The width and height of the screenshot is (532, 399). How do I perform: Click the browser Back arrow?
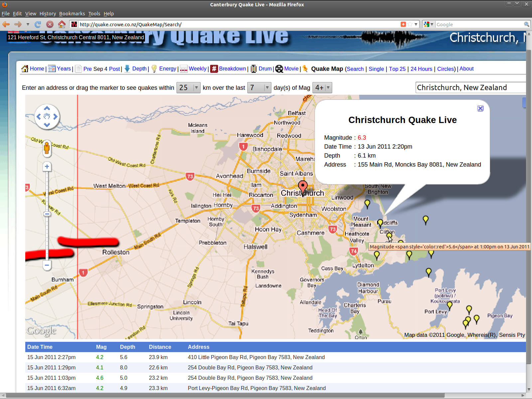pyautogui.click(x=6, y=24)
